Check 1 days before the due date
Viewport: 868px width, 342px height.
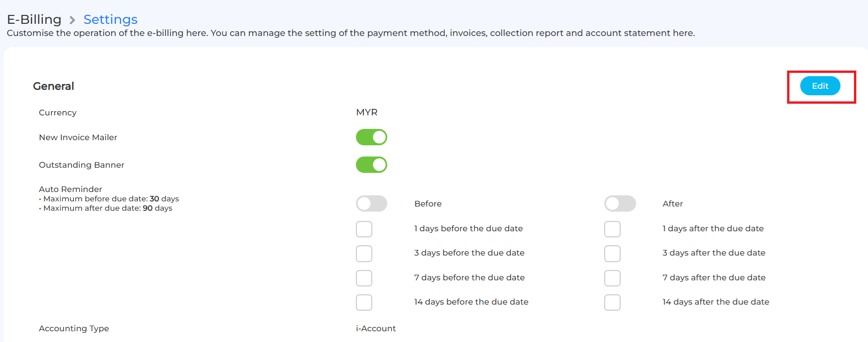(x=364, y=229)
